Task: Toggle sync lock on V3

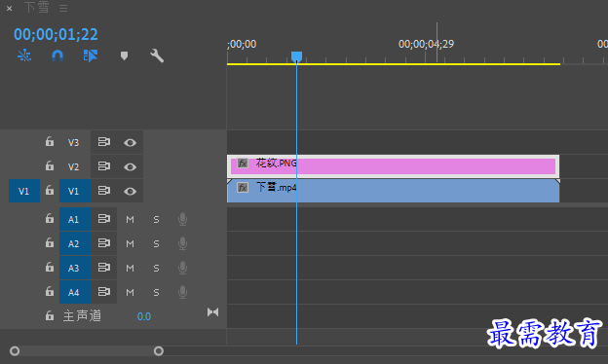Action: [x=104, y=142]
